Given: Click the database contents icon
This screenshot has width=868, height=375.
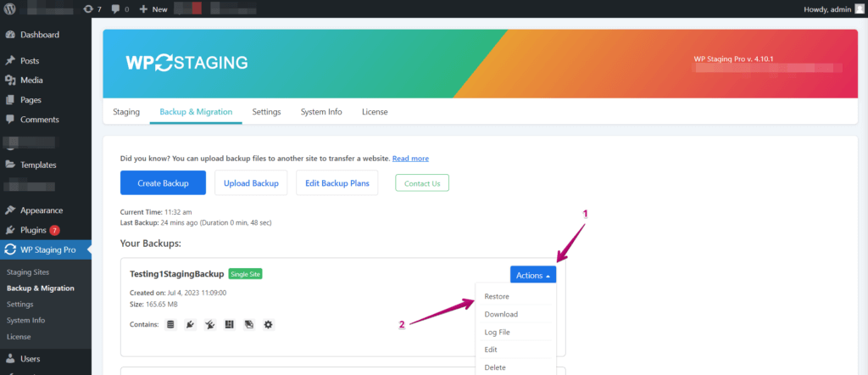Looking at the screenshot, I should pos(170,325).
